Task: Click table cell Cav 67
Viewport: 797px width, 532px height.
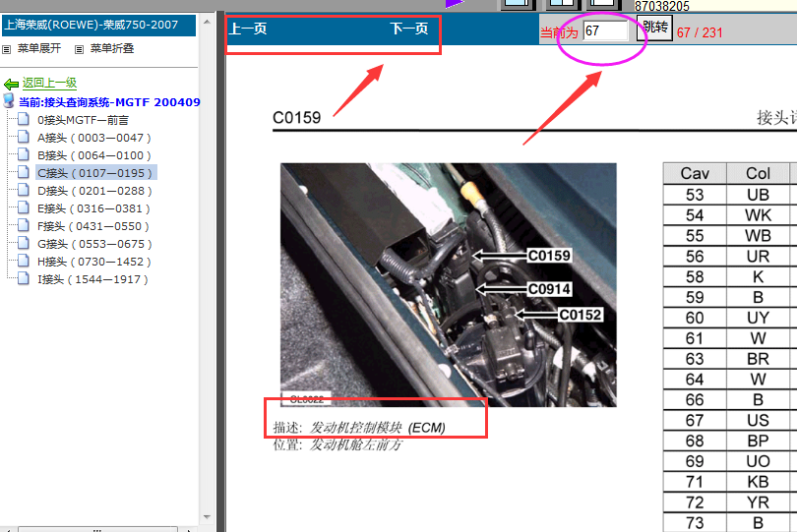Action: pyautogui.click(x=695, y=421)
